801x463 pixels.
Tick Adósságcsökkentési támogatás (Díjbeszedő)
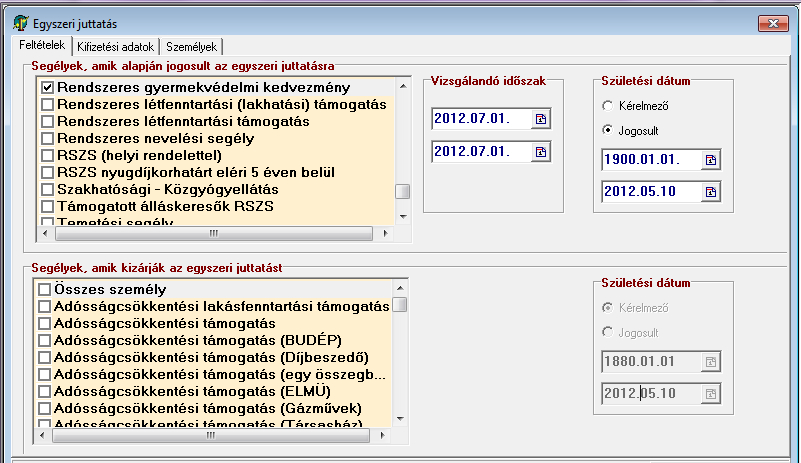[44, 357]
